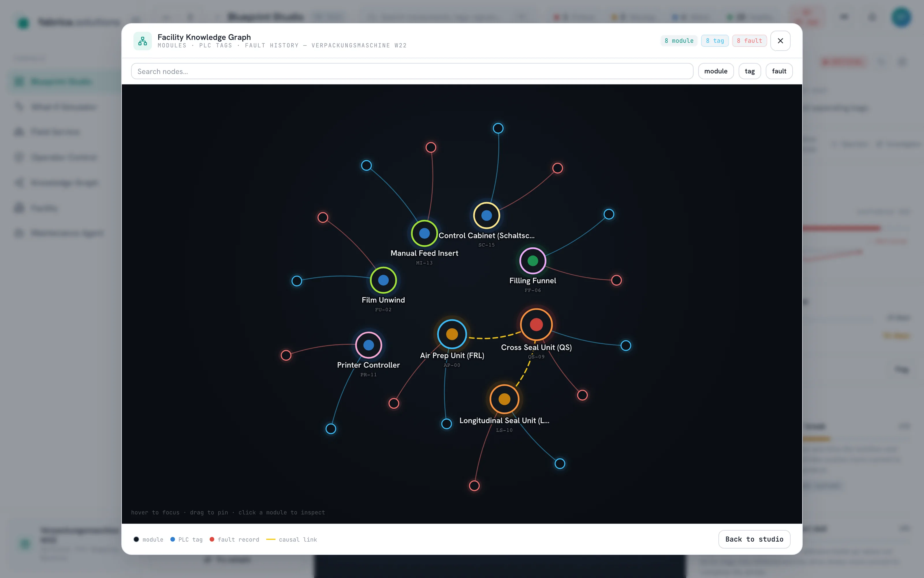Click the LS-10 code label
Viewport: 924px width, 578px height.
504,430
